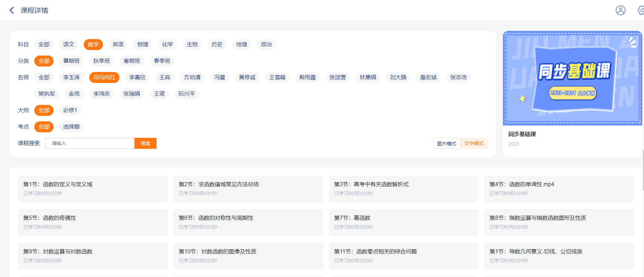Open the settings gear icon
The width and height of the screenshot is (644, 277).
pyautogui.click(x=641, y=10)
